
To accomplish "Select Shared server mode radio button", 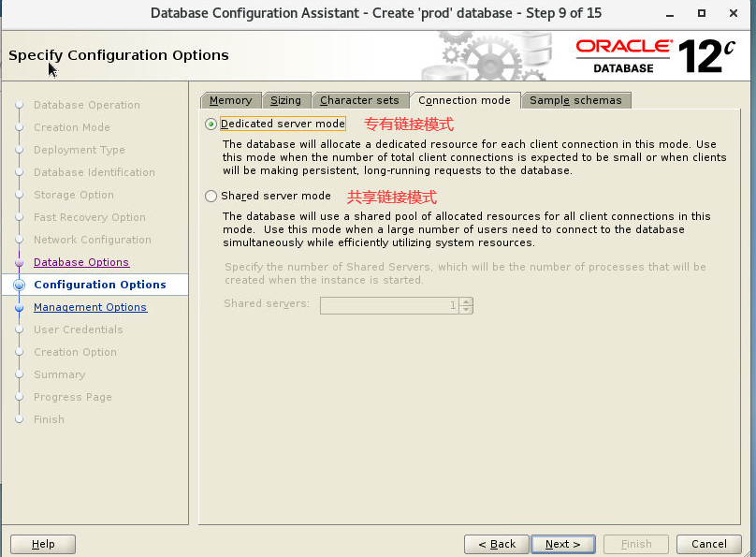I will click(211, 196).
